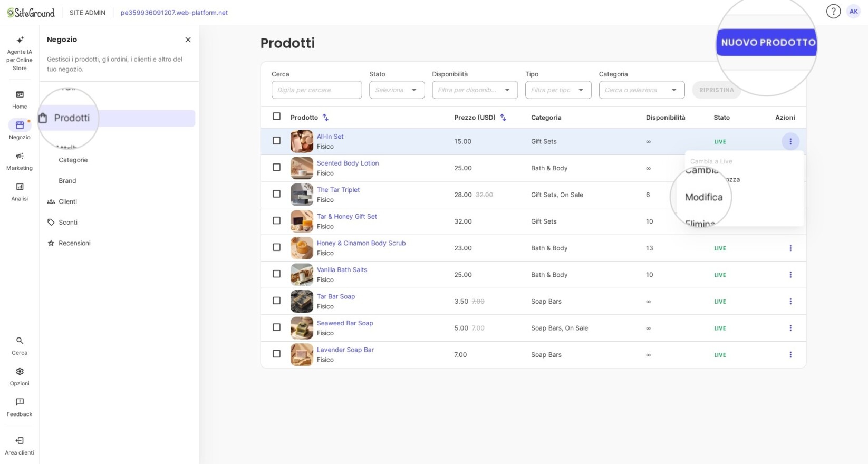Click the SITE ADMIN label

click(88, 13)
